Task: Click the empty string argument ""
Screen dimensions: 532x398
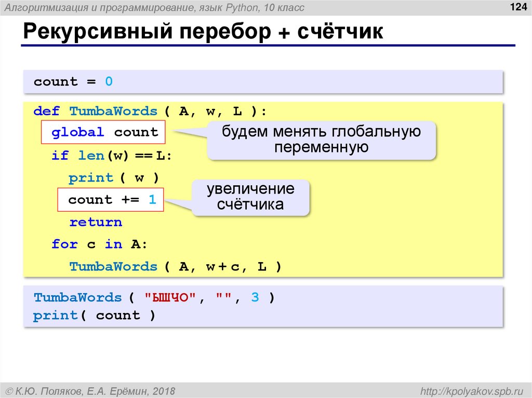Action: tap(223, 296)
